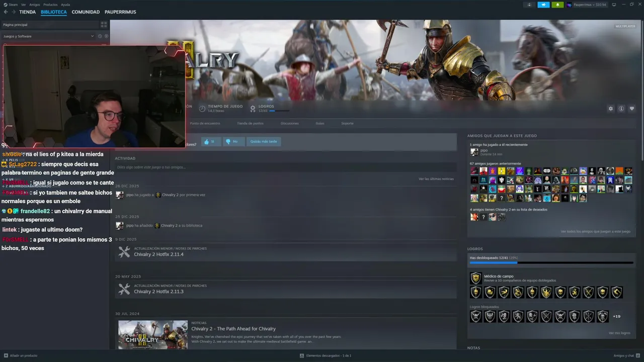Open the Ayuda menu
The height and width of the screenshot is (362, 644).
(65, 5)
